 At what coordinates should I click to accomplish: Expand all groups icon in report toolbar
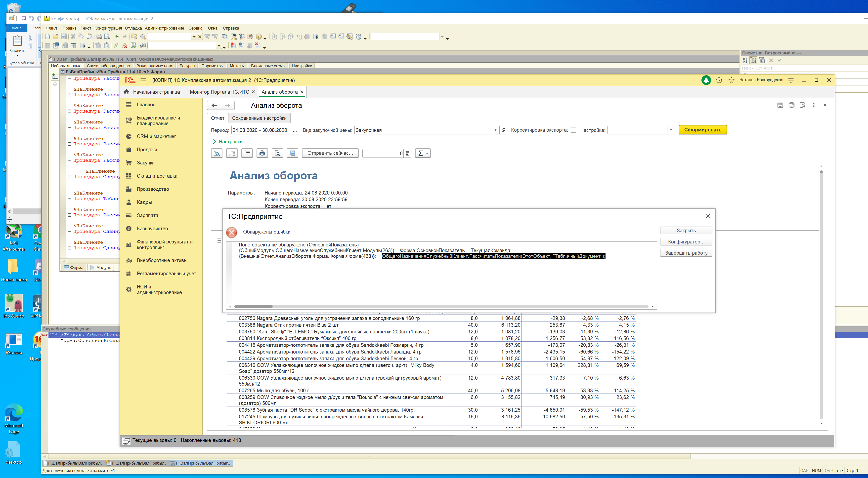tap(232, 153)
